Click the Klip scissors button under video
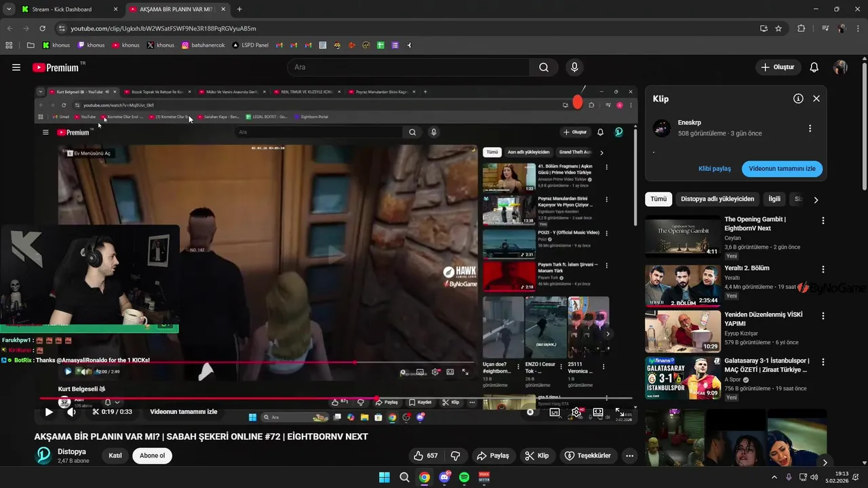This screenshot has height=488, width=868. [537, 455]
